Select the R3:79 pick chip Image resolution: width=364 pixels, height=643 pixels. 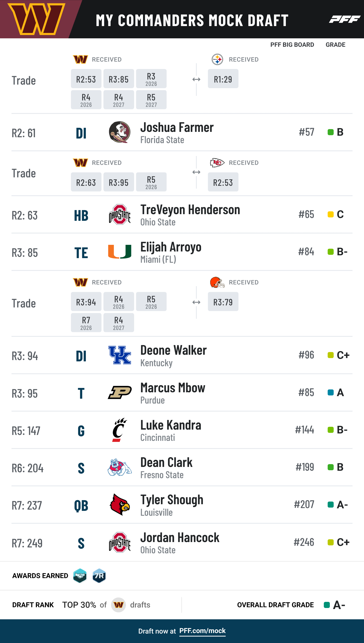pos(223,302)
